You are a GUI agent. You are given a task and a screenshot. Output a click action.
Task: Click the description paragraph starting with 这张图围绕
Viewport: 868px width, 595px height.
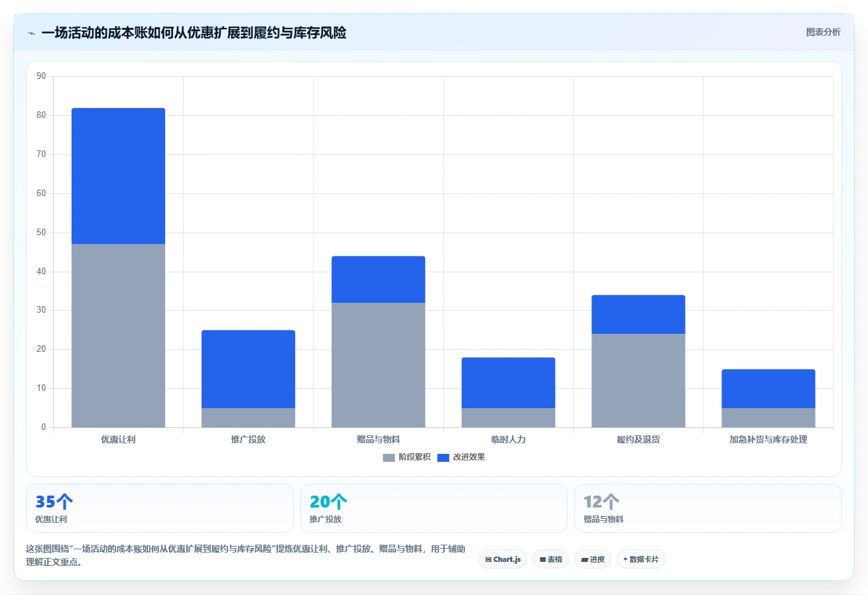click(x=245, y=556)
